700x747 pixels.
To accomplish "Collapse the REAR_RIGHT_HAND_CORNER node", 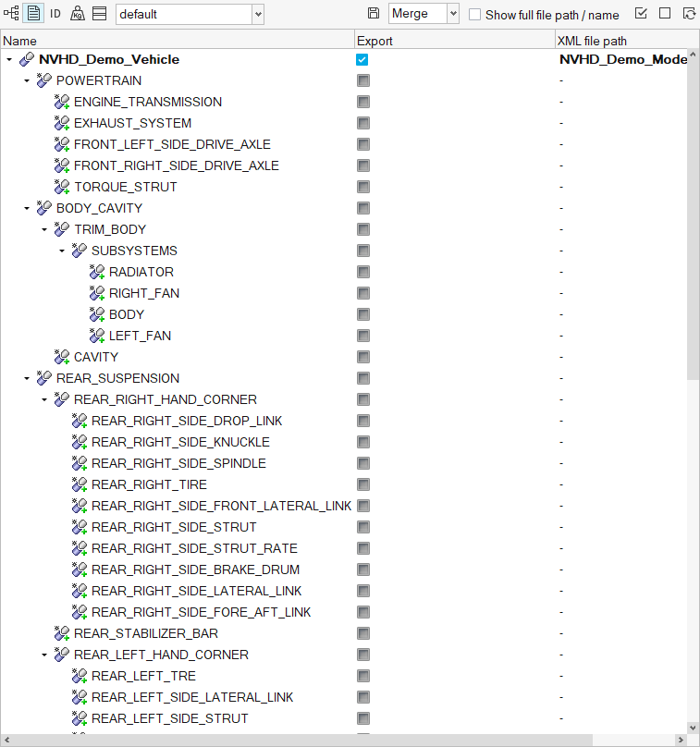I will pyautogui.click(x=44, y=399).
